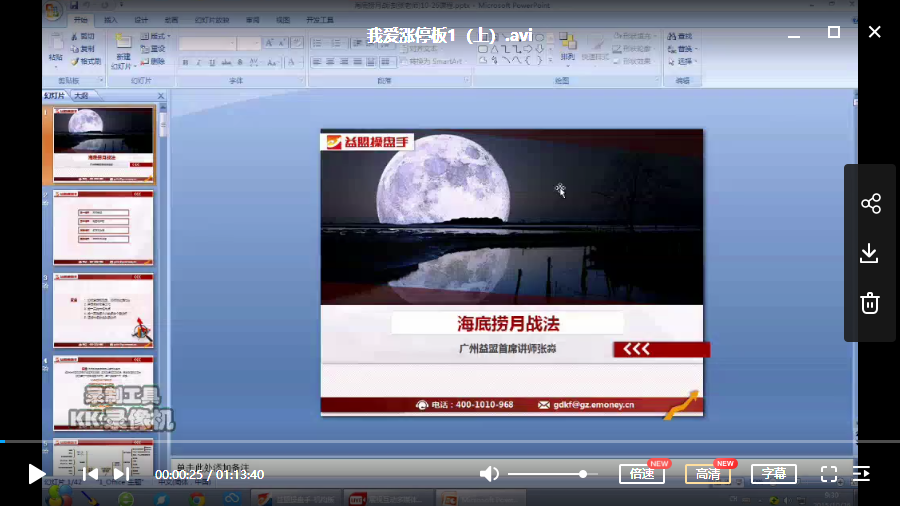Open the font name combo box
900x506 pixels.
click(x=207, y=44)
